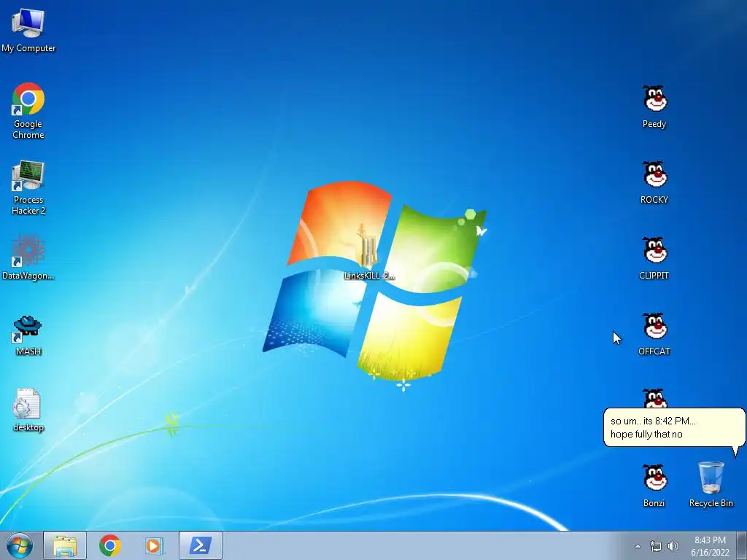Select the Bonzi agent icon
Viewport: 747px width, 560px height.
tap(654, 486)
